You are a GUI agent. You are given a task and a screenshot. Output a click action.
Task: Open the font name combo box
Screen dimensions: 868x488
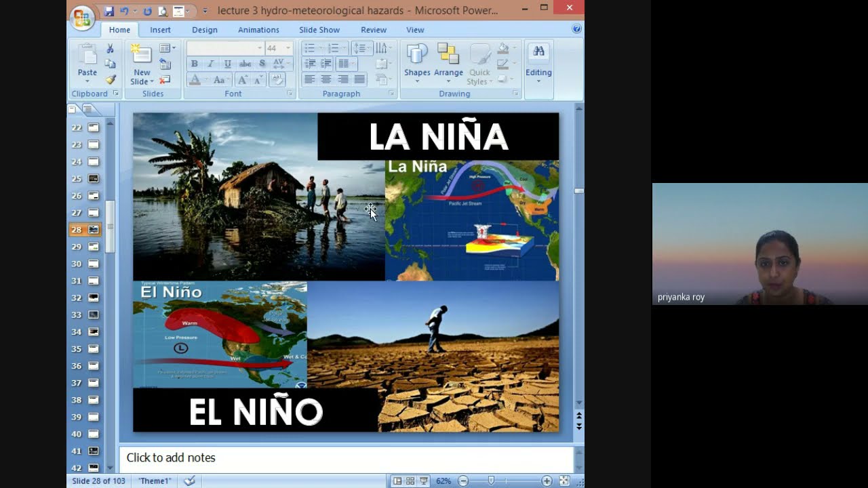pyautogui.click(x=225, y=48)
